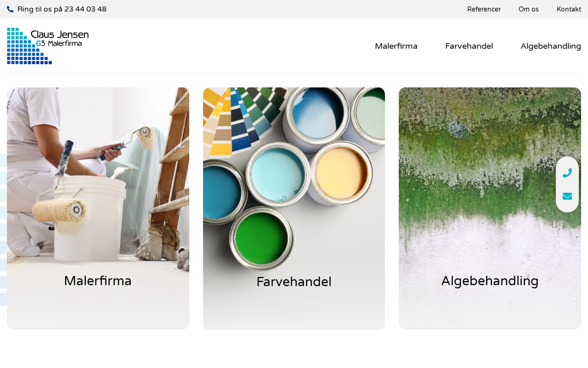588x368 pixels.
Task: Select Farvehandel in the main navigation
Action: 469,46
